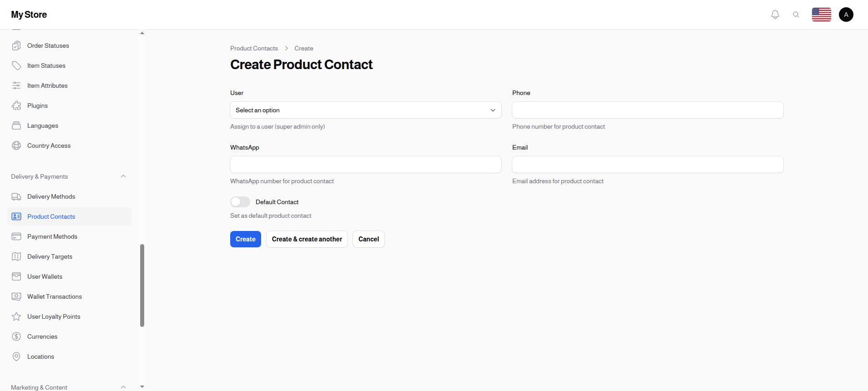Select the User Loyalty Points star icon
The width and height of the screenshot is (868, 391).
click(16, 316)
